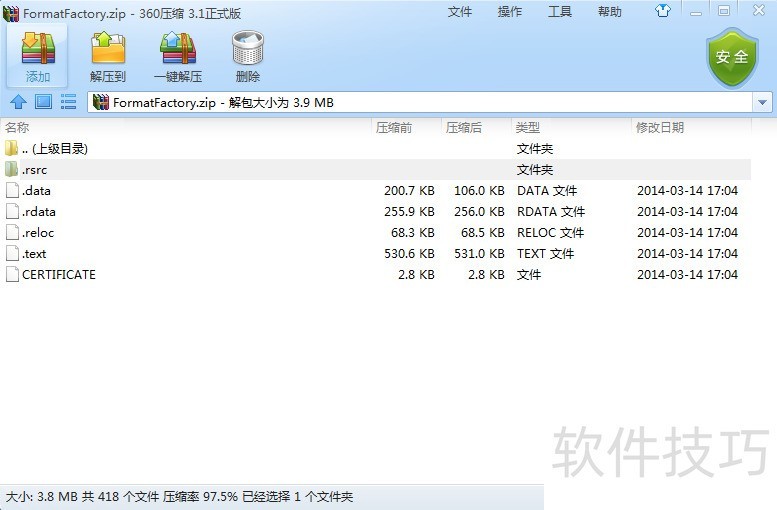Open the 工具 menu

click(x=559, y=11)
